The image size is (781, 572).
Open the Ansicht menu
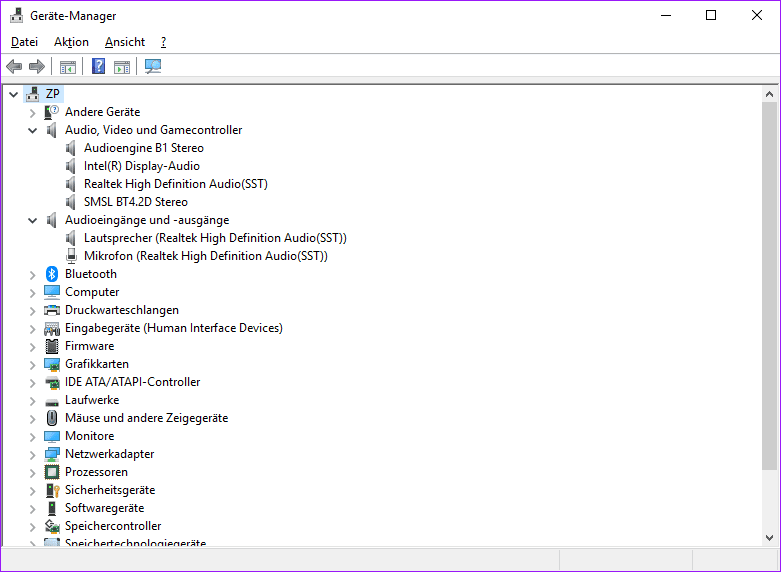coord(125,42)
